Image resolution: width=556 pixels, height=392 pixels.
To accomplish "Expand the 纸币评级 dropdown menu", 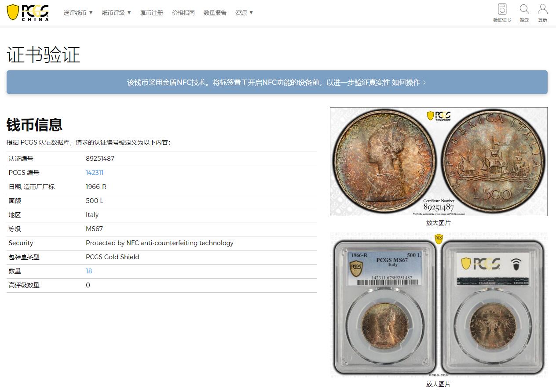I will coord(117,13).
